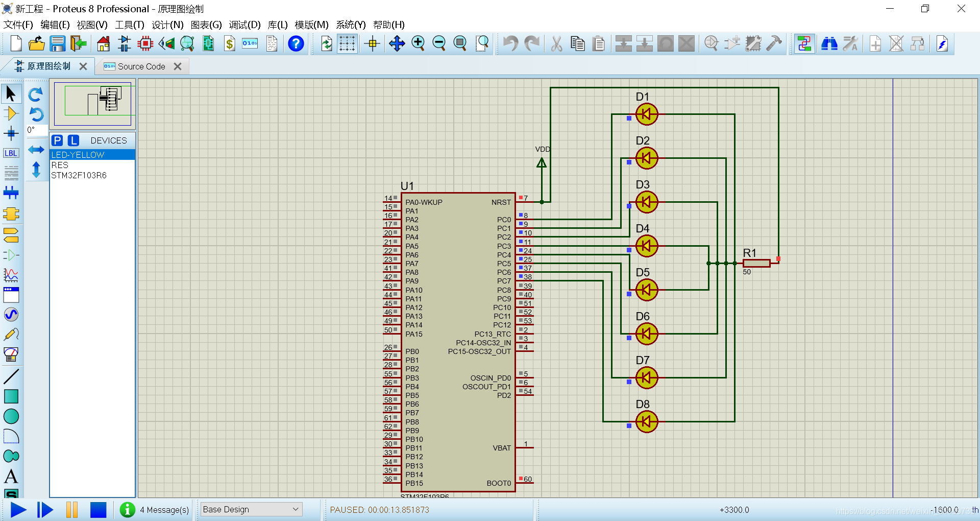Screen dimensions: 980x521
Task: Open the blue Help question mark icon
Action: click(x=296, y=44)
